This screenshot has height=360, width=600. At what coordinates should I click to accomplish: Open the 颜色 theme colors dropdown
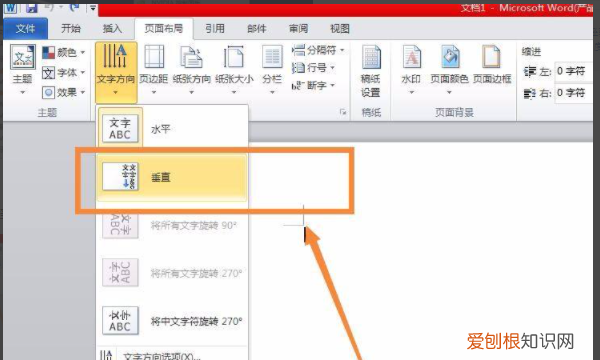[64, 52]
